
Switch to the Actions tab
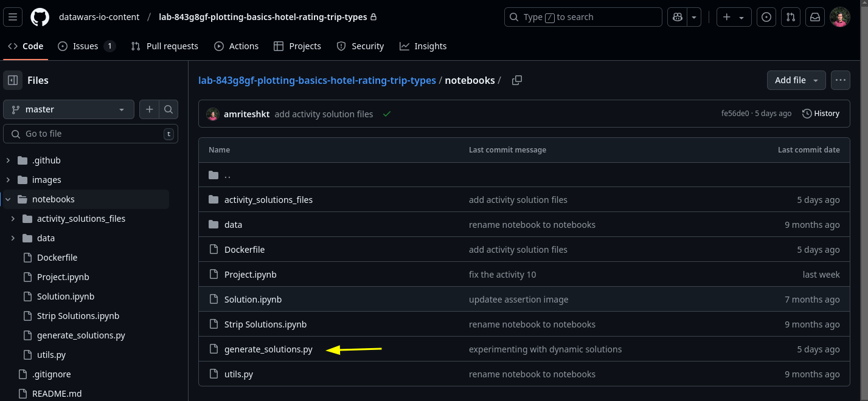pos(237,46)
